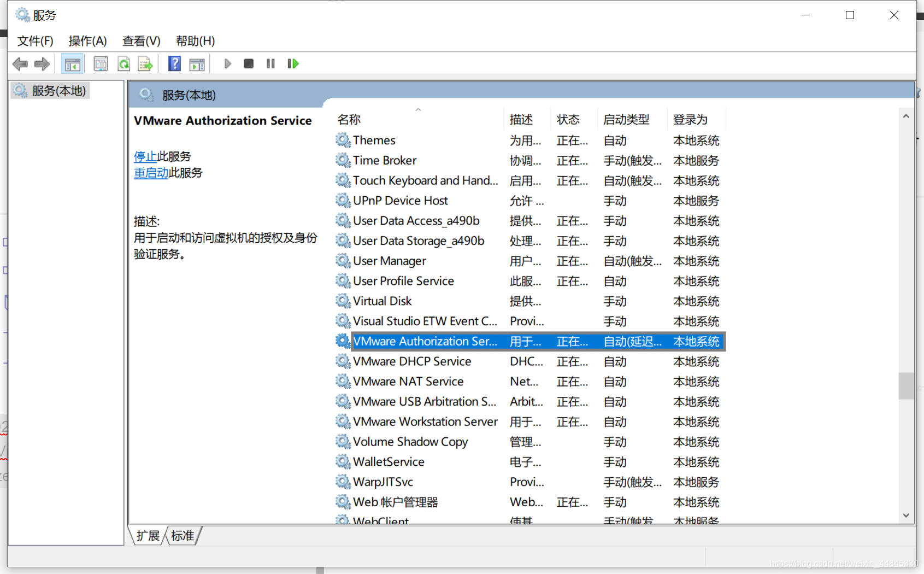This screenshot has width=924, height=574.
Task: Select the WalletService row
Action: 530,462
